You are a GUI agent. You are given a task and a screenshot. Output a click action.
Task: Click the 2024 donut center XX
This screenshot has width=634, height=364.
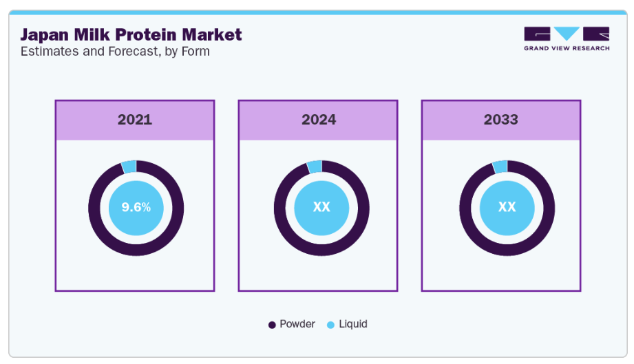click(x=321, y=207)
